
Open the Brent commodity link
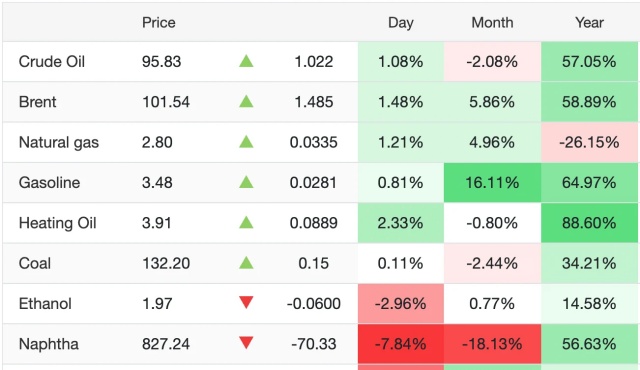38,102
